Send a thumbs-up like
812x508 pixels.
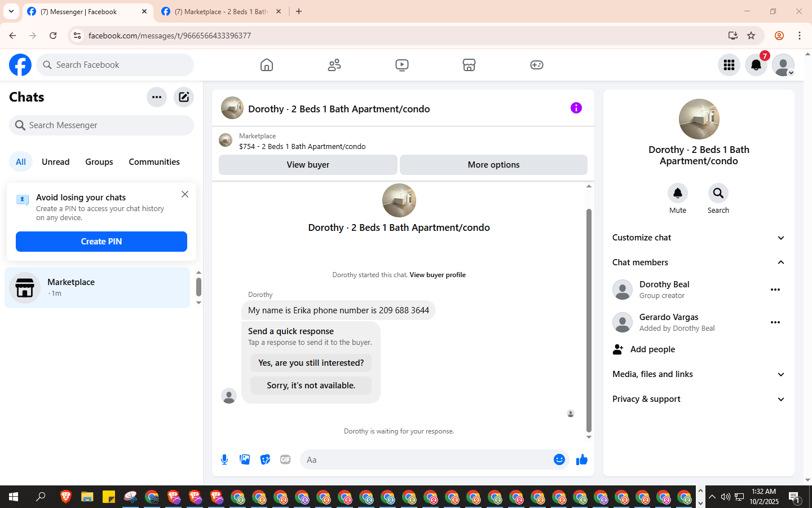click(x=582, y=459)
